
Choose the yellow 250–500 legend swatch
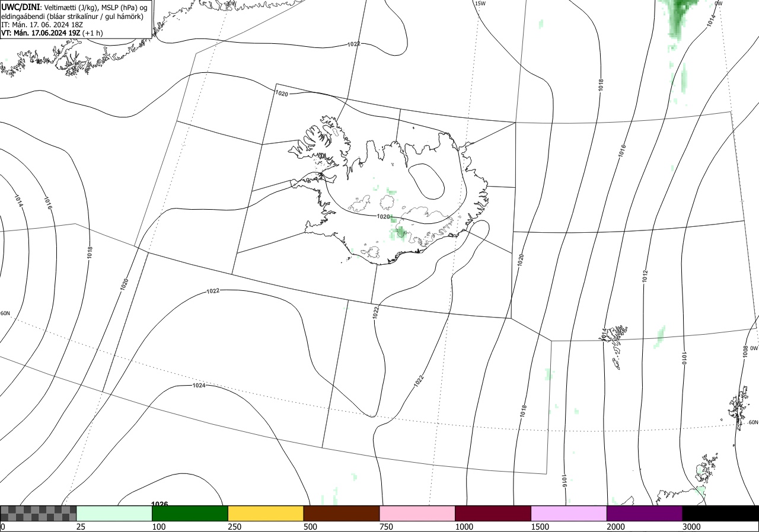pos(266,513)
